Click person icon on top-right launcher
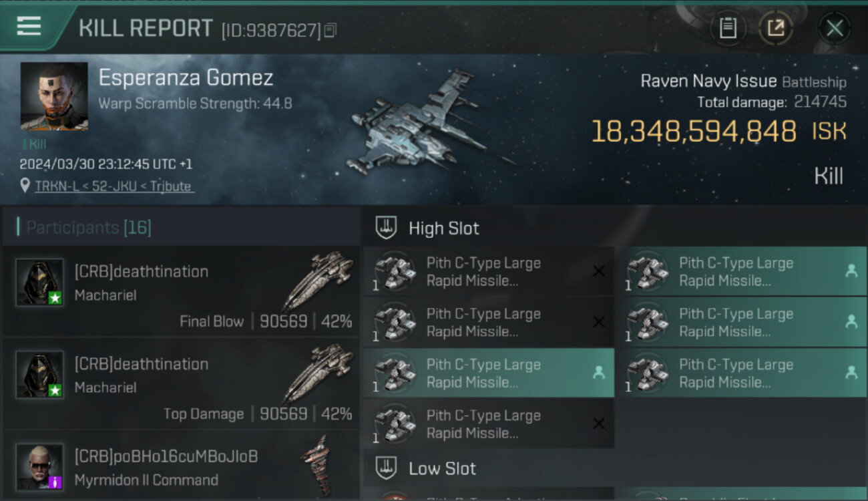Screen dimensions: 868x501 coord(851,271)
